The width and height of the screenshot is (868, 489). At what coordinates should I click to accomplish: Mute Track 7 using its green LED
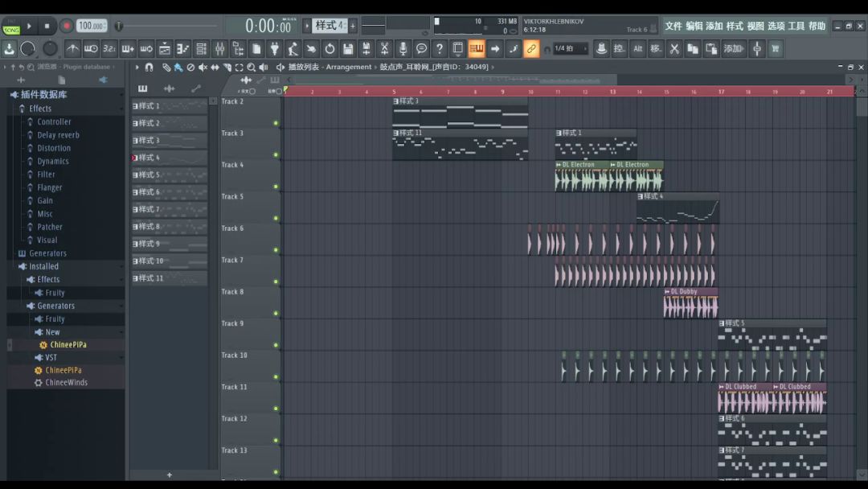coord(276,281)
